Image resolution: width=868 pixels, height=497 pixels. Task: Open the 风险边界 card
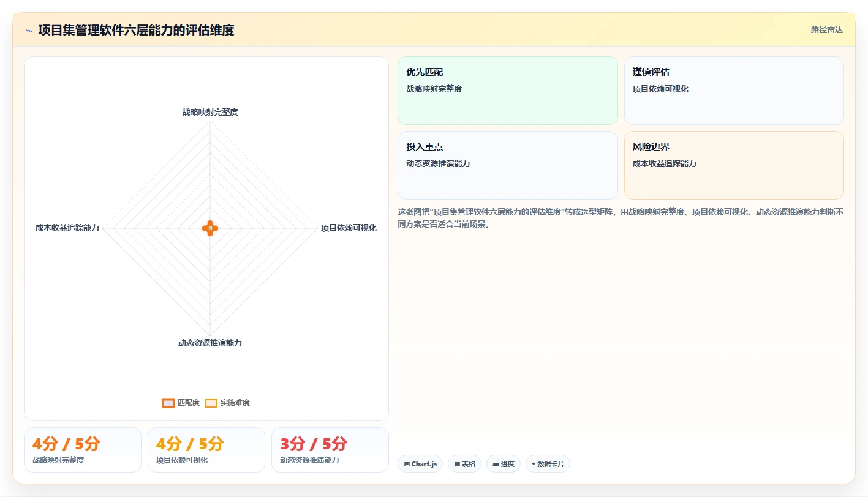734,165
